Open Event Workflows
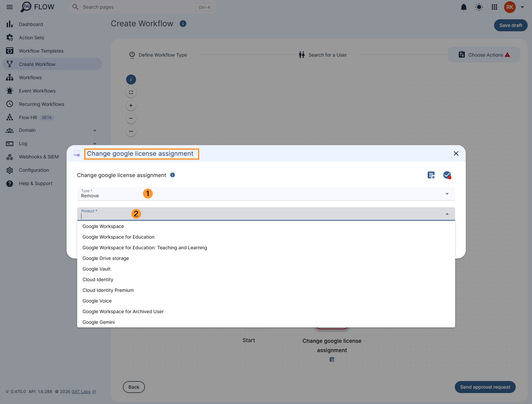This screenshot has width=532, height=404. click(x=52, y=91)
